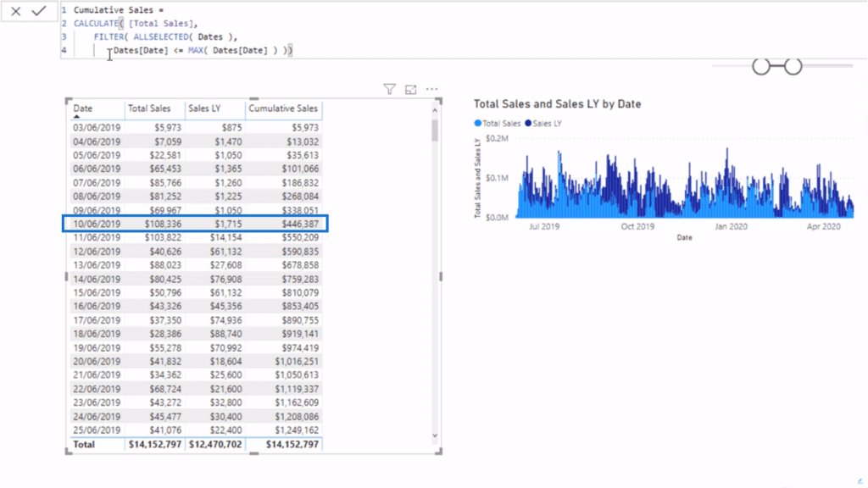Screen dimensions: 868x488
Task: Click the Jan 2020 axis label on chart
Action: [x=731, y=226]
